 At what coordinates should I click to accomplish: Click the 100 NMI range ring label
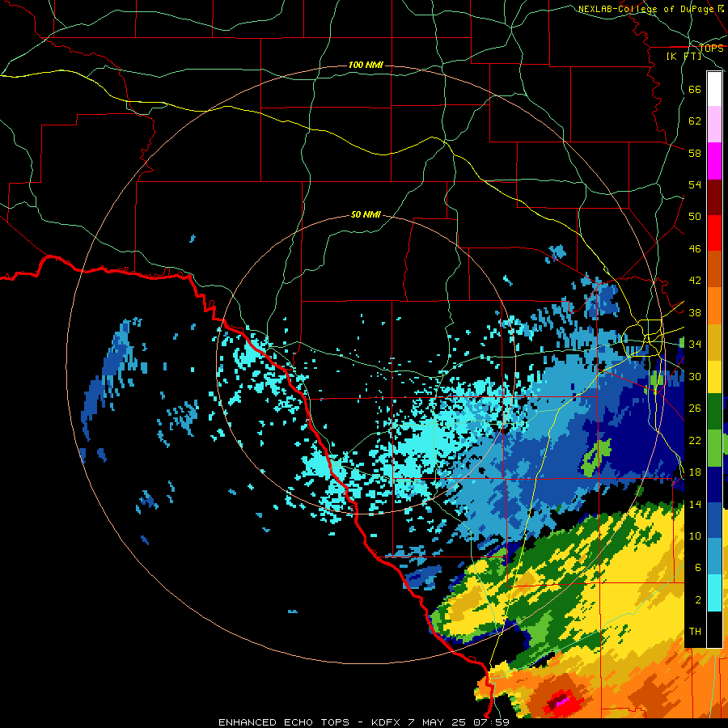pyautogui.click(x=366, y=65)
